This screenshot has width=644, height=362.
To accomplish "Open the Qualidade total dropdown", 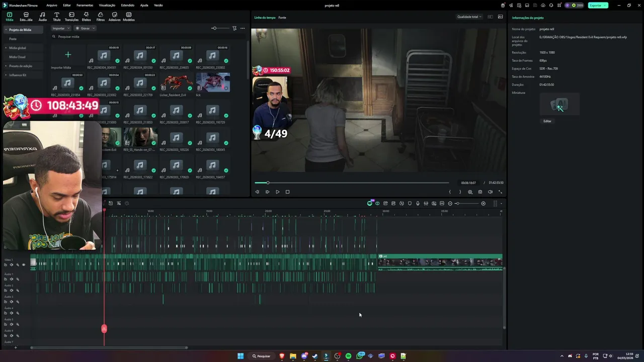I will [469, 17].
